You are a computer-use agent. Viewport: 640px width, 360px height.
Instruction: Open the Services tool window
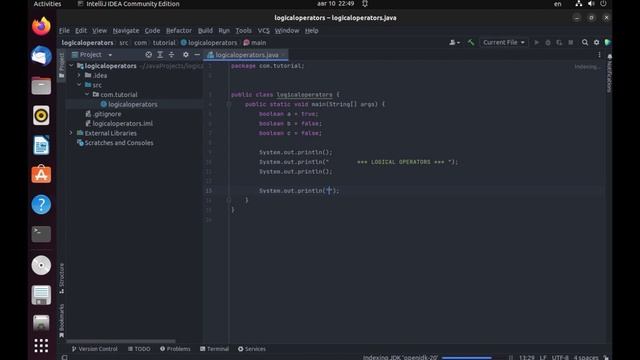pos(252,349)
